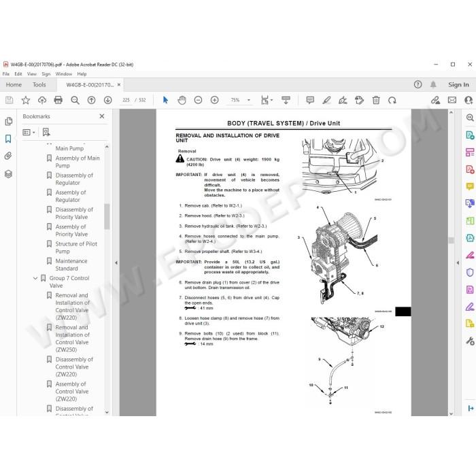Rotate the view with the circular arrow icon
476x476 pixels.
(392, 100)
